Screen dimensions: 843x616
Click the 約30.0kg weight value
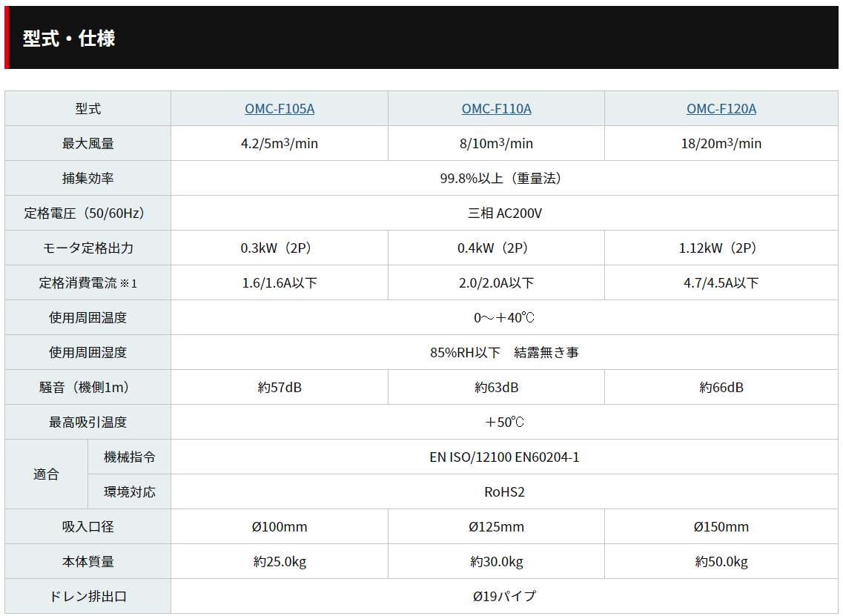pos(496,562)
